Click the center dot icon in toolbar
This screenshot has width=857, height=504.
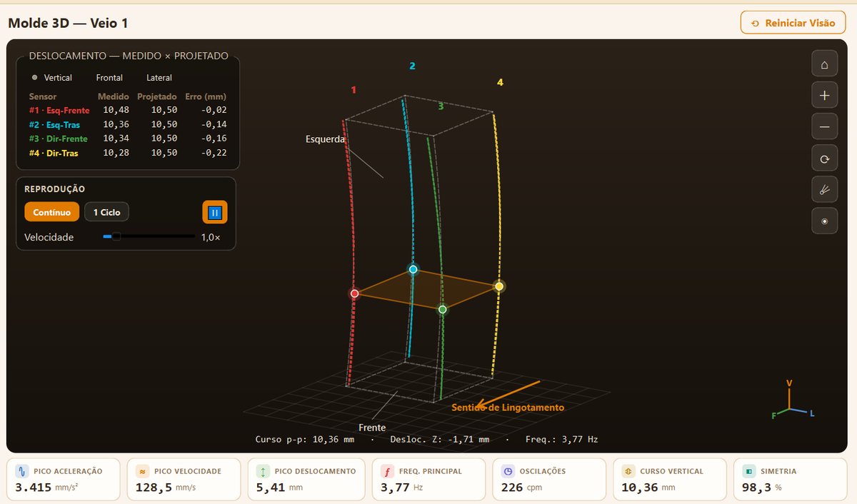[824, 221]
